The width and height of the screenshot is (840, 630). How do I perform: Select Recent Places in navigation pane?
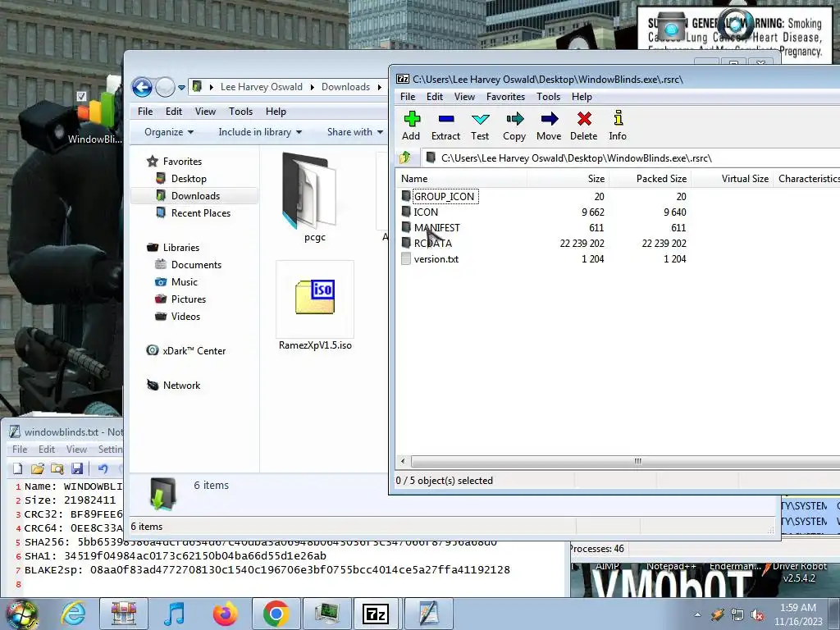point(200,212)
